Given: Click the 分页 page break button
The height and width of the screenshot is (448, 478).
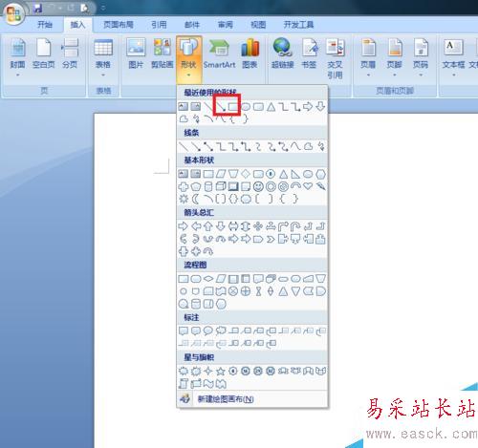Looking at the screenshot, I should point(70,53).
